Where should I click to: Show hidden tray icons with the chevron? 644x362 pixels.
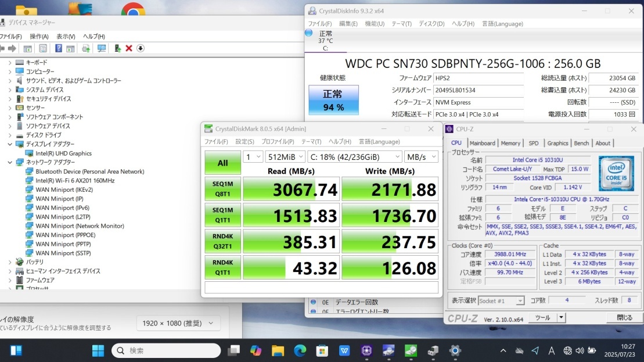pyautogui.click(x=503, y=350)
